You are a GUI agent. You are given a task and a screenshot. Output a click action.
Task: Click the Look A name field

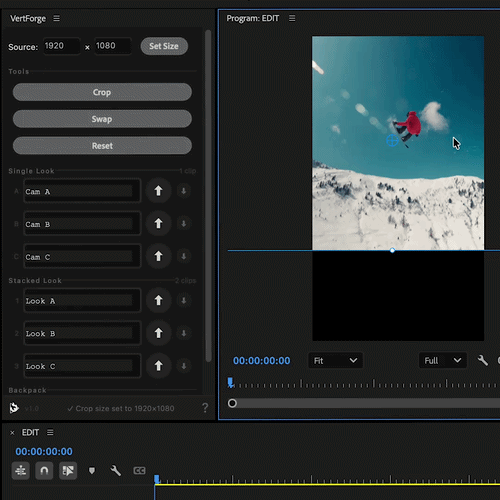point(82,300)
